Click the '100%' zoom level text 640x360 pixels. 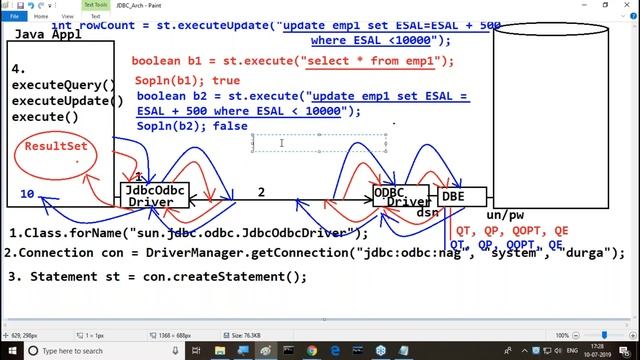(x=562, y=336)
